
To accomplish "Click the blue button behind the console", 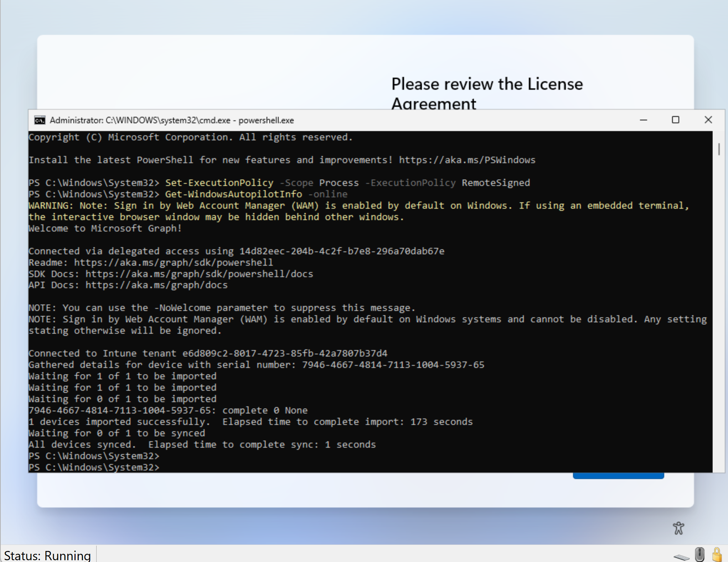I will (618, 476).
